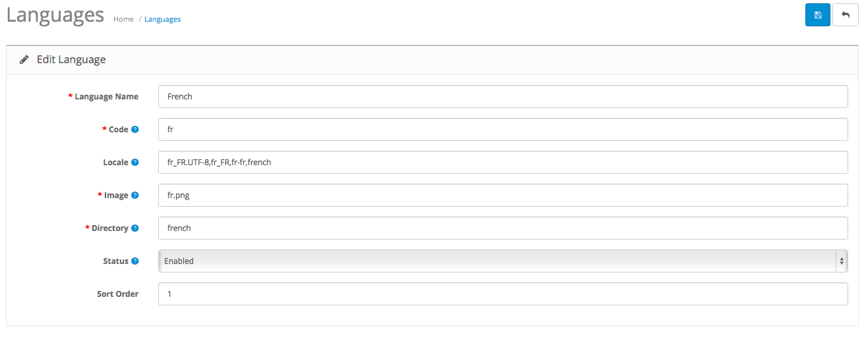Click the Languages page title
The image size is (868, 337).
click(x=55, y=14)
